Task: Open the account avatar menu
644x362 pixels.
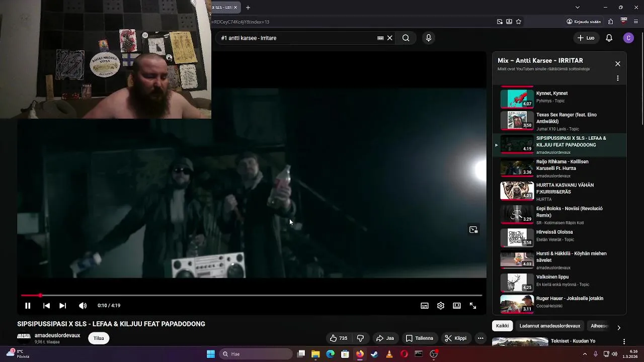Action: [628, 38]
